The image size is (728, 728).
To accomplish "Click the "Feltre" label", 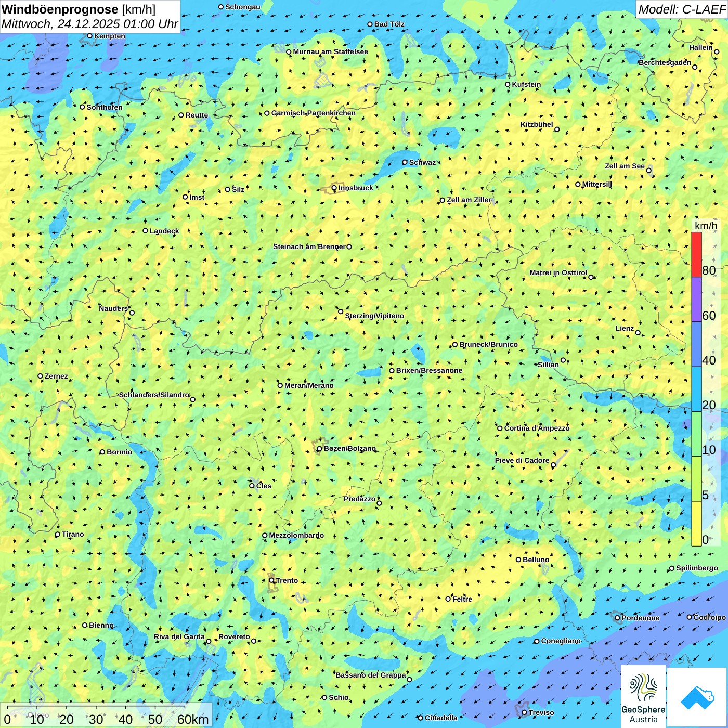I will click(x=462, y=599).
